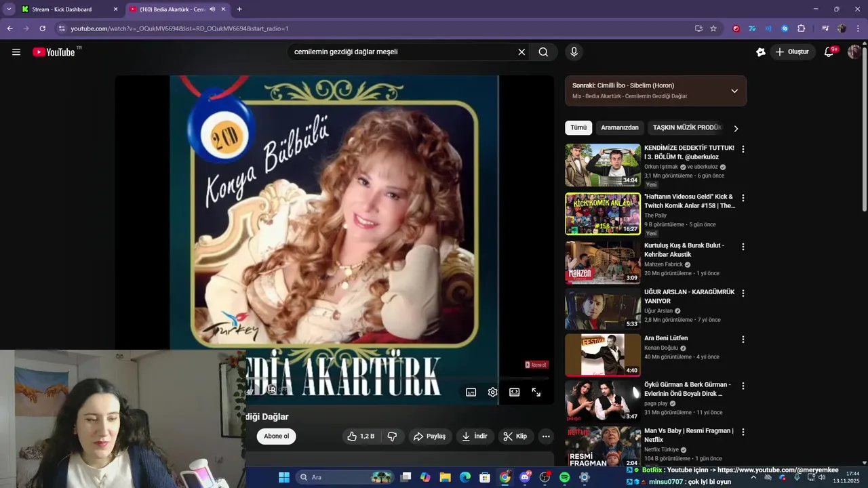This screenshot has height=488, width=868.
Task: Mute audio on Bedia Akartürk tab
Action: (213, 9)
